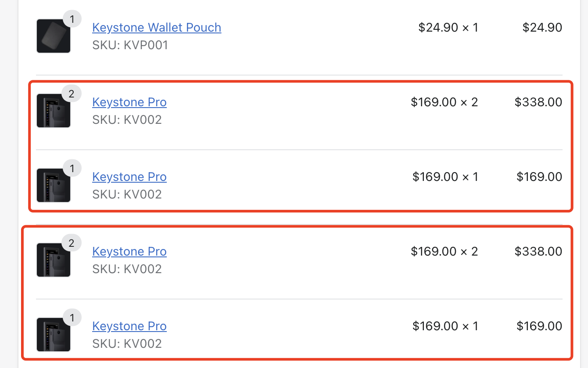Click the quantity badge on Keystone Wallet Pouch
588x368 pixels.
pos(72,19)
